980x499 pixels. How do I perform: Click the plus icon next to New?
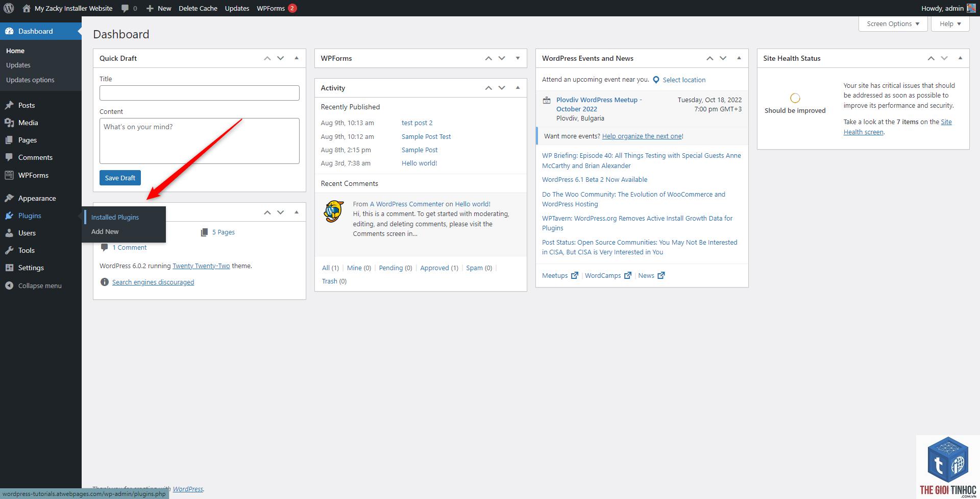150,9
